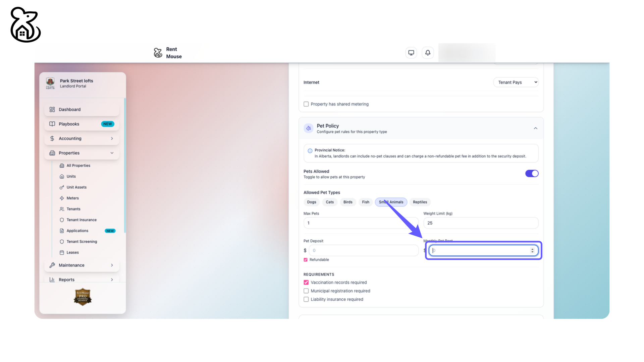644x362 pixels.
Task: Click the RentMouse PRO founding member badge
Action: pos(83,297)
